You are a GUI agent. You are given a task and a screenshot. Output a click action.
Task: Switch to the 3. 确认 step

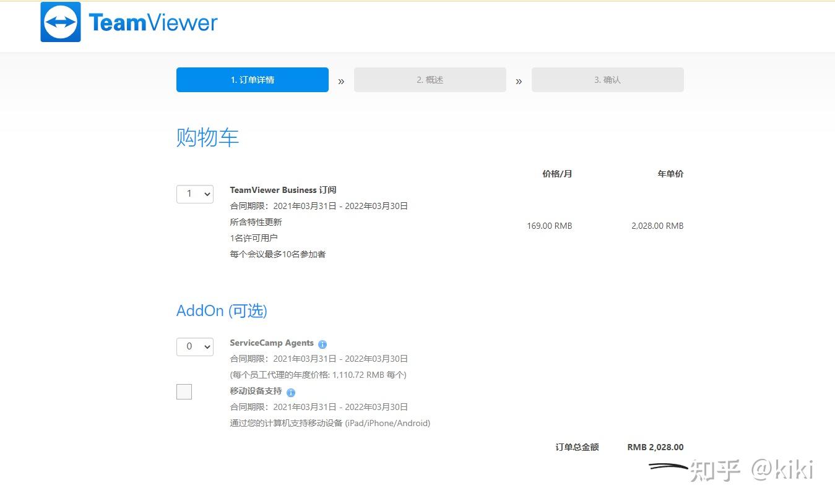click(608, 80)
